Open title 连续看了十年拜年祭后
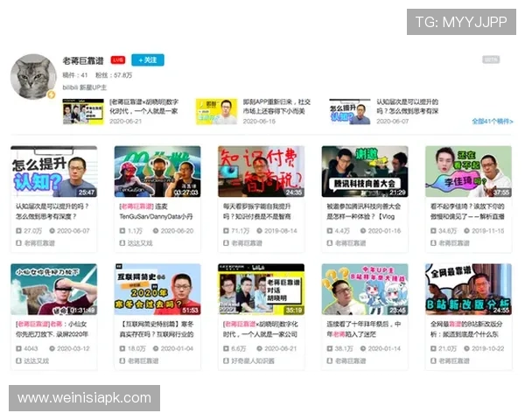 click(x=364, y=329)
